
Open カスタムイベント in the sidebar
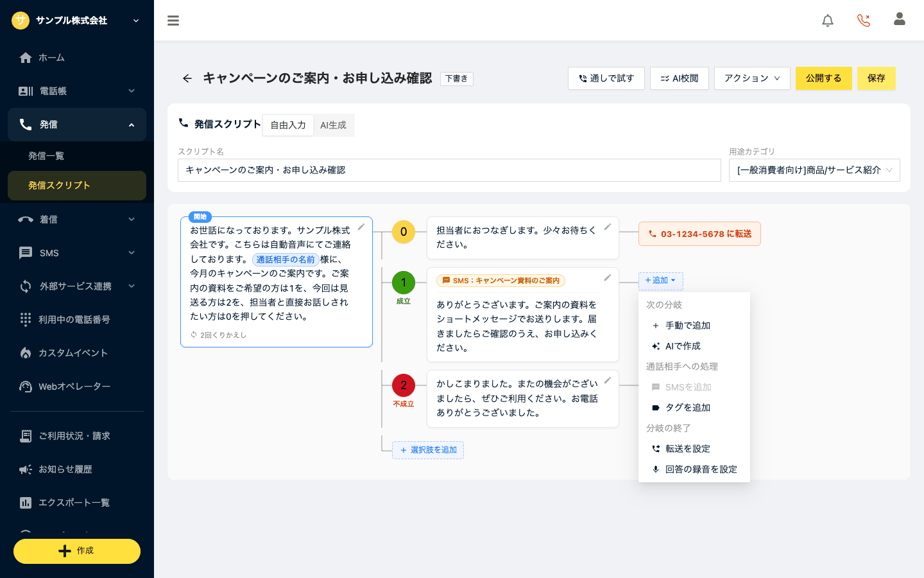point(77,353)
